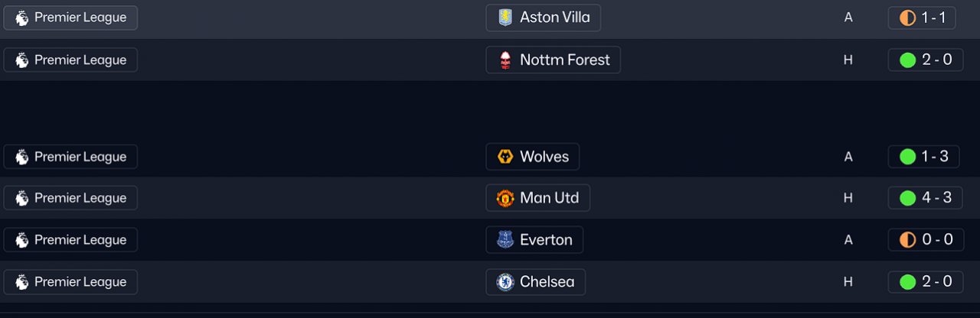Click the Premier League lion icon in the Aston Villa row
980x318 pixels.
click(x=21, y=18)
